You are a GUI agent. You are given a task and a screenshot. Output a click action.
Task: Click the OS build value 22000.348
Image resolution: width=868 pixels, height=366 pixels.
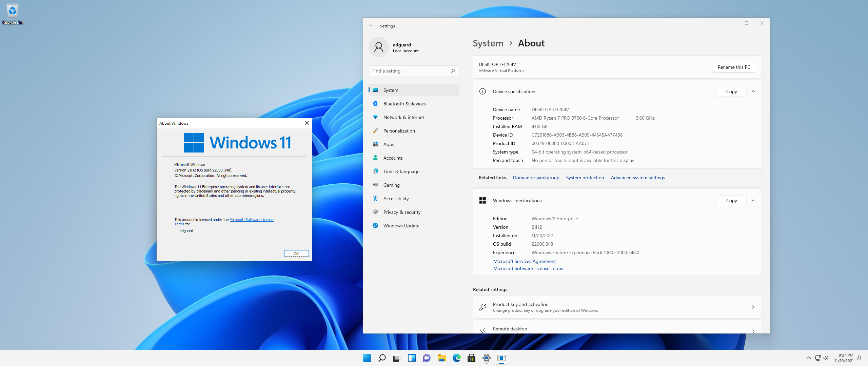pos(542,244)
